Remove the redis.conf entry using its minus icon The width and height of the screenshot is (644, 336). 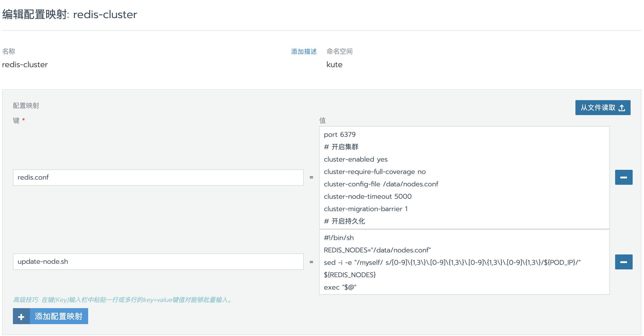point(623,177)
